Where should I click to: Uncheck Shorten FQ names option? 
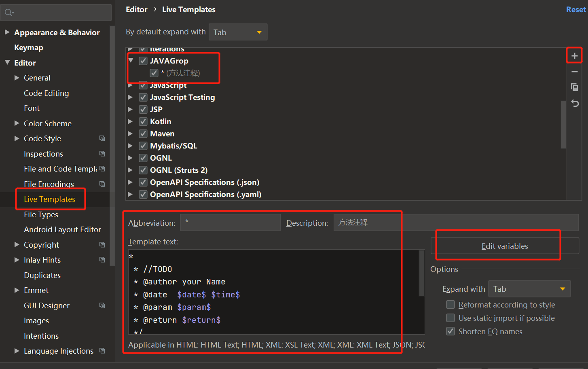pos(451,331)
